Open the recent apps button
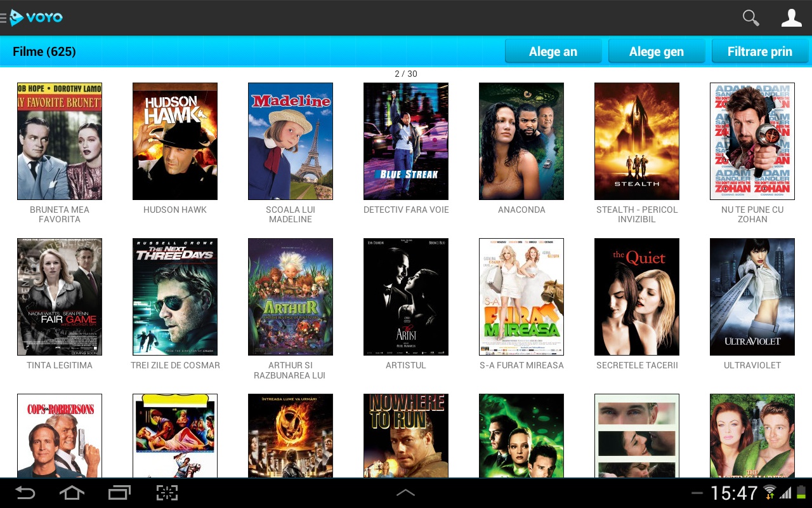The width and height of the screenshot is (812, 508). (119, 493)
